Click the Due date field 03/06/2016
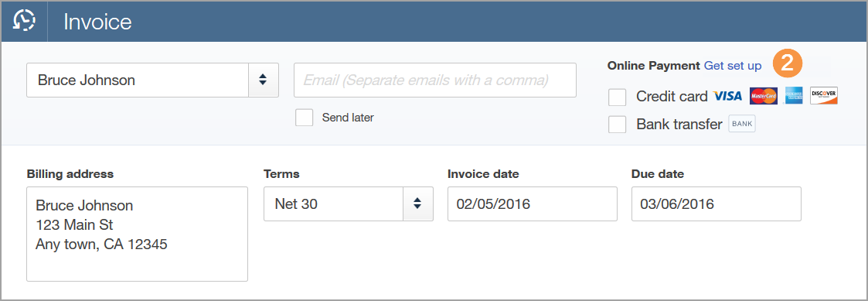This screenshot has height=301, width=868. click(x=717, y=204)
